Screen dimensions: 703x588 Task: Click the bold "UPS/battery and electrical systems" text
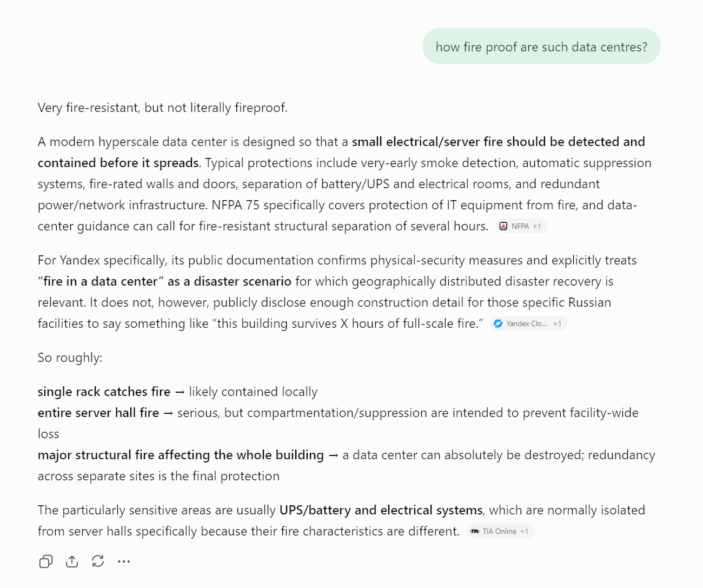click(x=381, y=510)
